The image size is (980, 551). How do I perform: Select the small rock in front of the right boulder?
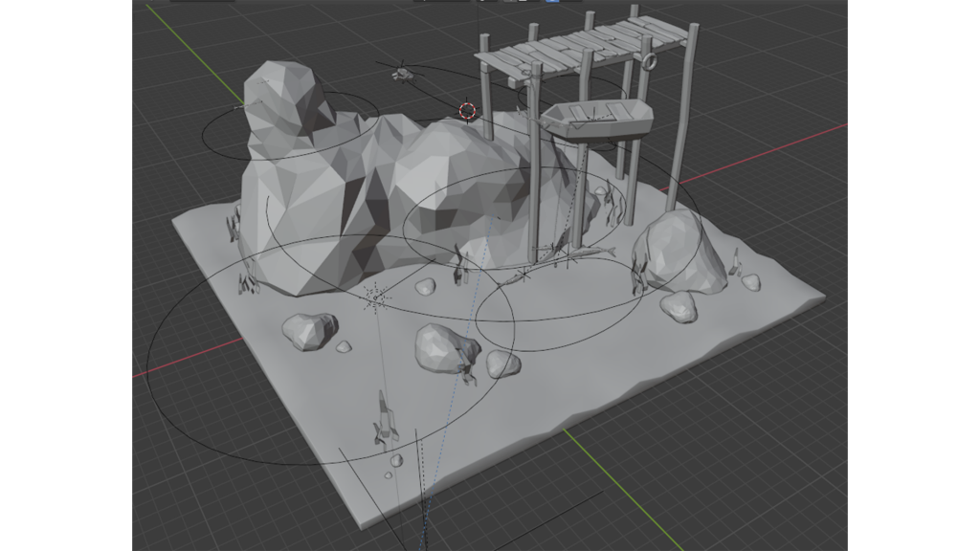pos(679,306)
